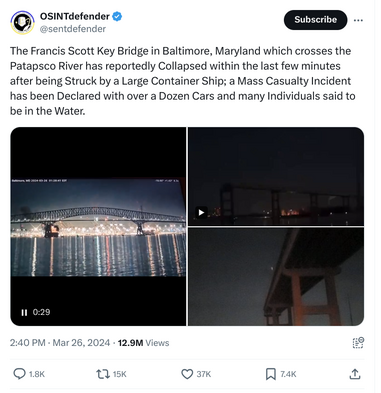
Task: Click the 37K likes count
Action: [x=204, y=374]
